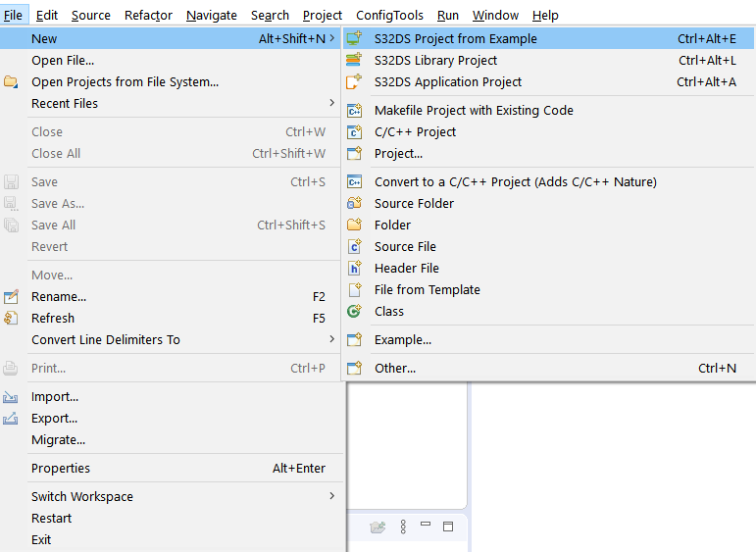This screenshot has width=756, height=552.
Task: Click the S32DS Application Project icon
Action: click(x=355, y=82)
